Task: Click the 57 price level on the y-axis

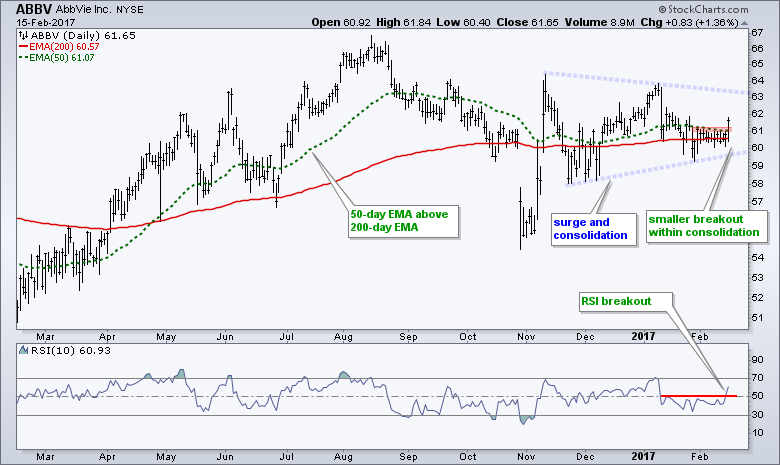Action: point(757,201)
